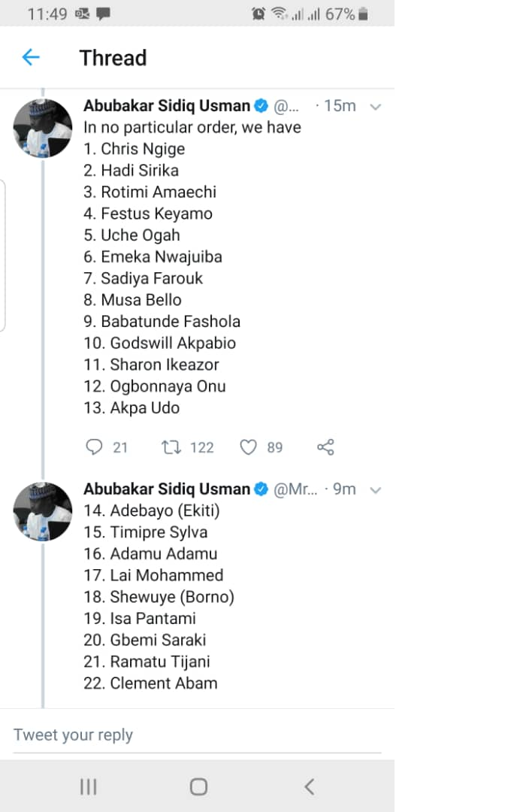Tap the back arrow in Thread header

(31, 57)
